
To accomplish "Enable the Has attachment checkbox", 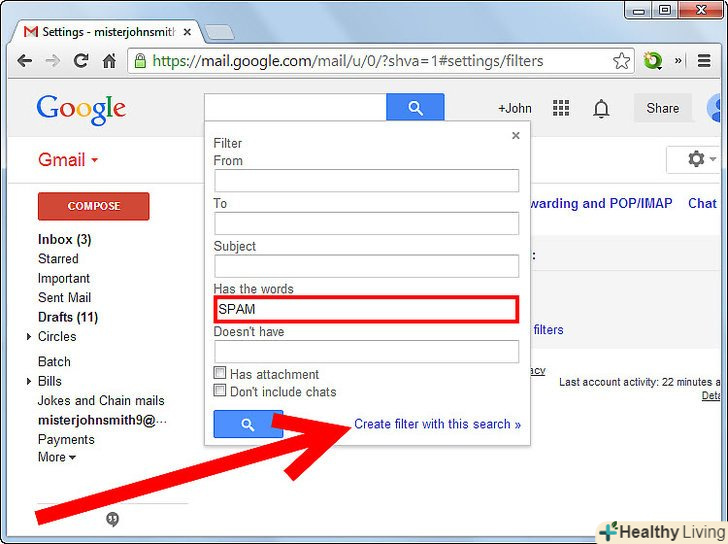I will 220,373.
